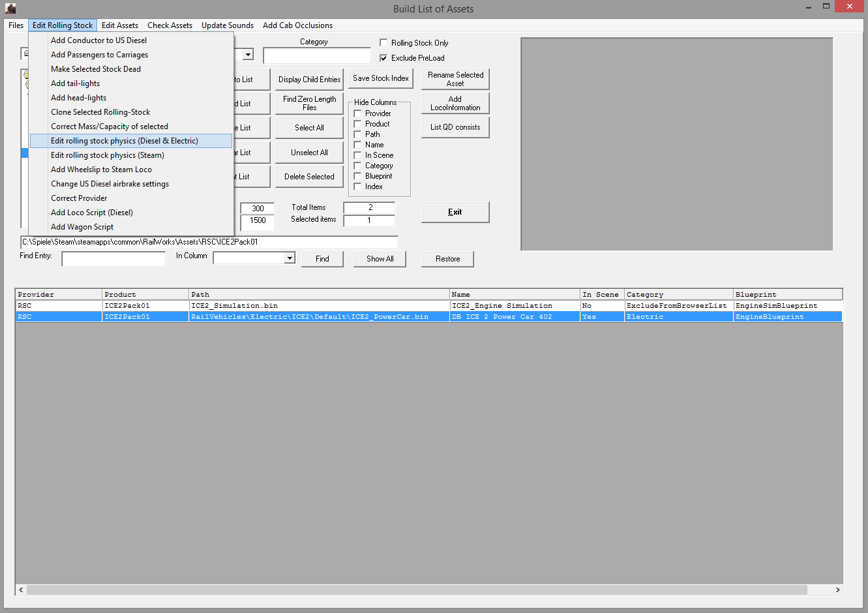Click List QD consists button
Image resolution: width=868 pixels, height=613 pixels.
coord(455,127)
